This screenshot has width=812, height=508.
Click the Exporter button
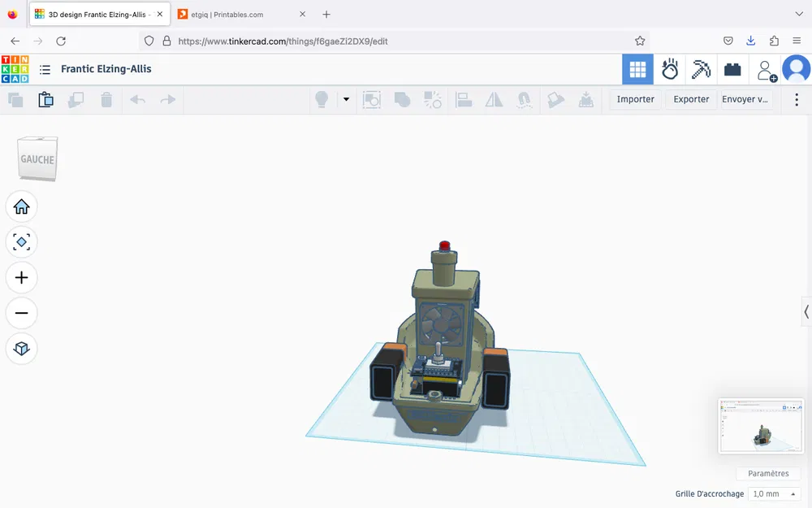point(690,98)
